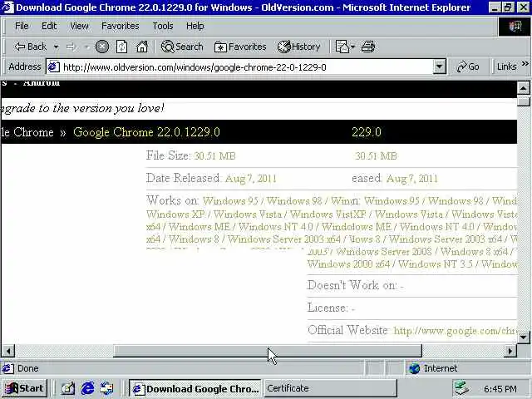This screenshot has height=399, width=532.
Task: Click the Links toolbar label
Action: coord(506,66)
